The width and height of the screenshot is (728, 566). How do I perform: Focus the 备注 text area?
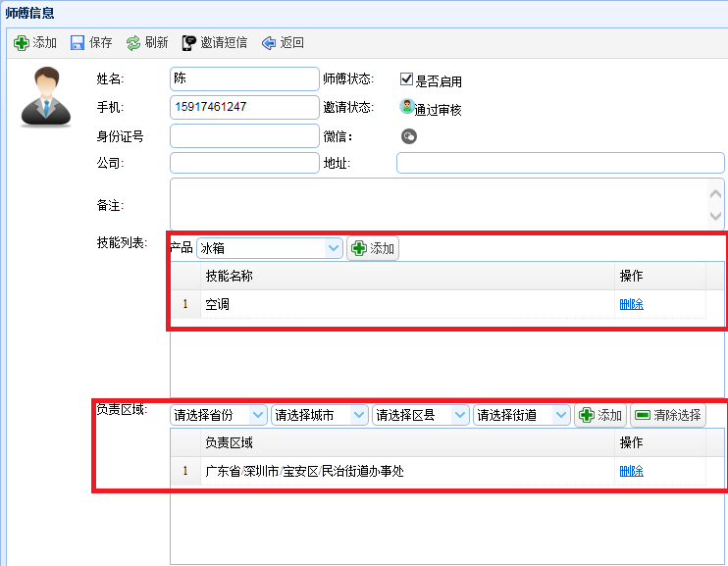tap(447, 204)
